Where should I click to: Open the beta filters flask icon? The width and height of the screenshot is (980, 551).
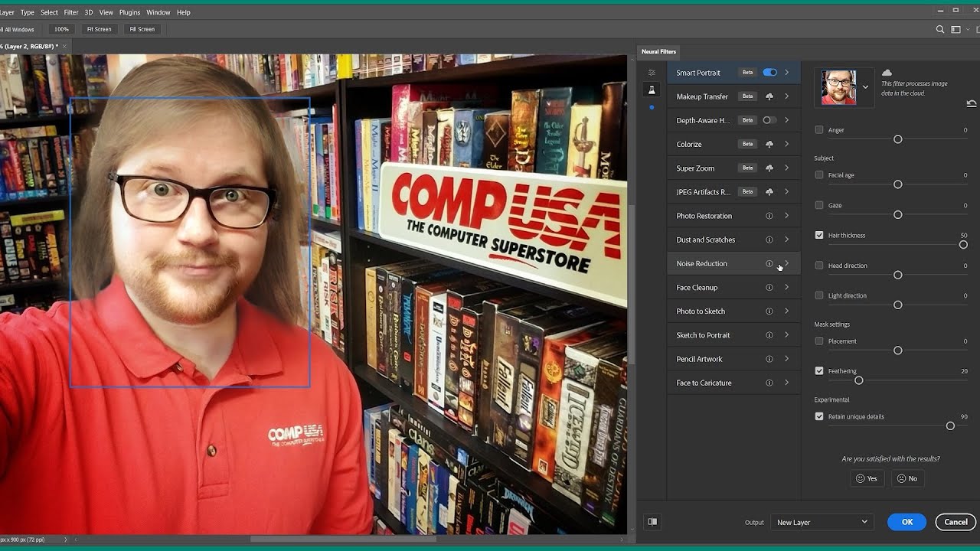click(652, 90)
